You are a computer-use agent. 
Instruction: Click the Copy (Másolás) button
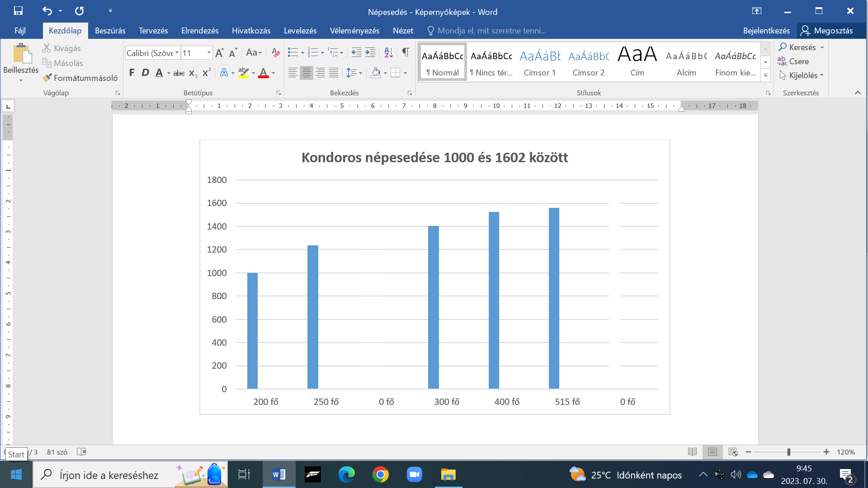click(x=63, y=63)
